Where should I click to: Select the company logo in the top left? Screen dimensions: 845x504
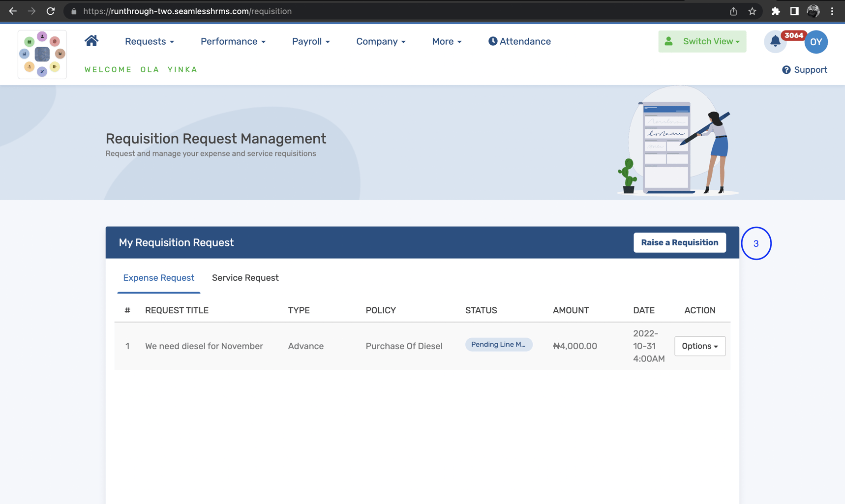[42, 54]
